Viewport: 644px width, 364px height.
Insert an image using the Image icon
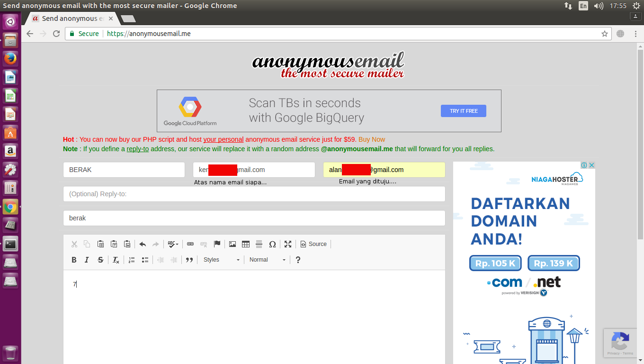(233, 244)
